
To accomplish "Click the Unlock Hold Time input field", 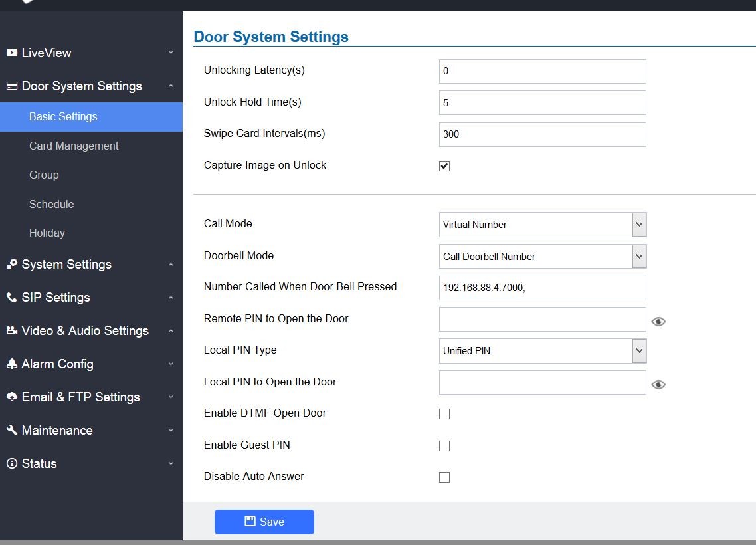I will [x=542, y=103].
